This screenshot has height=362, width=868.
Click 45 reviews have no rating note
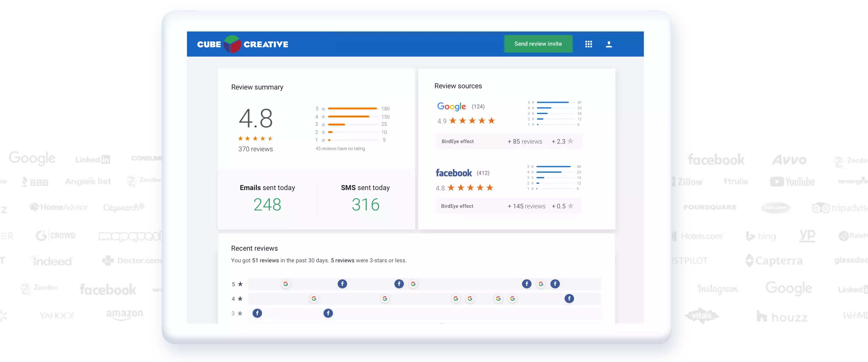[x=340, y=148]
